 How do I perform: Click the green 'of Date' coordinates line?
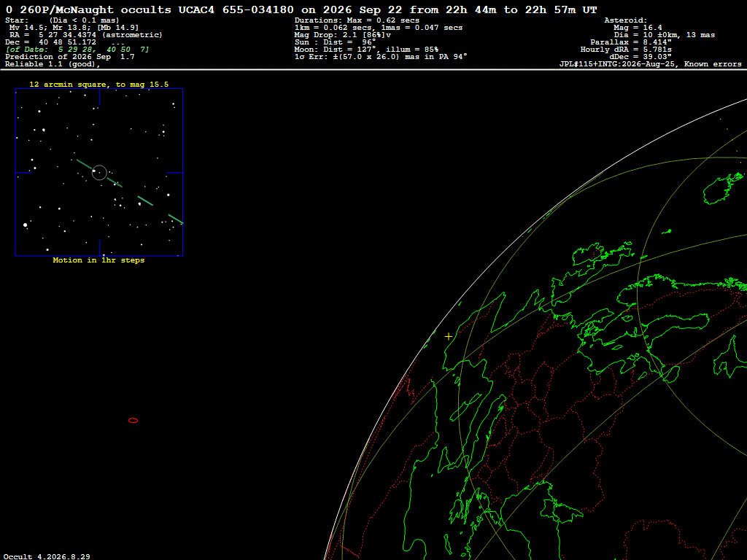tap(77, 50)
